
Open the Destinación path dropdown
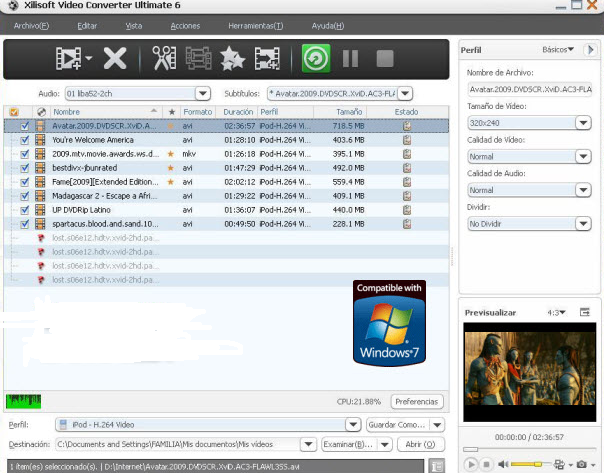pos(308,444)
